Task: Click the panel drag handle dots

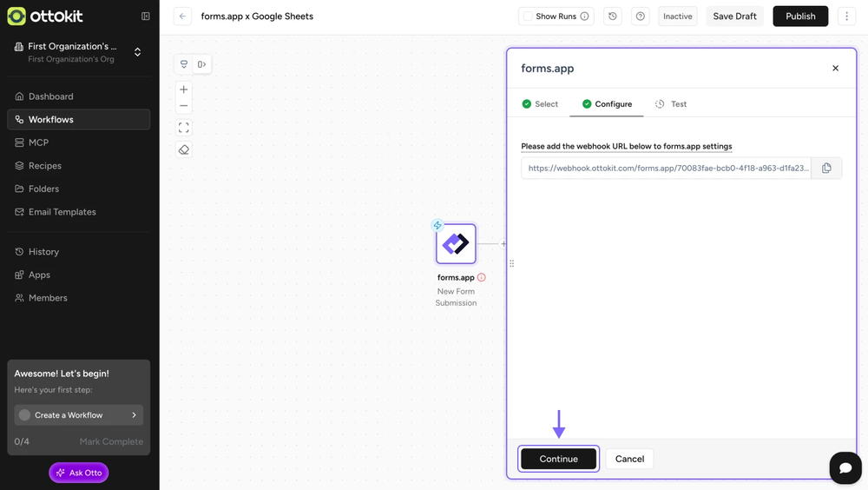Action: coord(511,264)
